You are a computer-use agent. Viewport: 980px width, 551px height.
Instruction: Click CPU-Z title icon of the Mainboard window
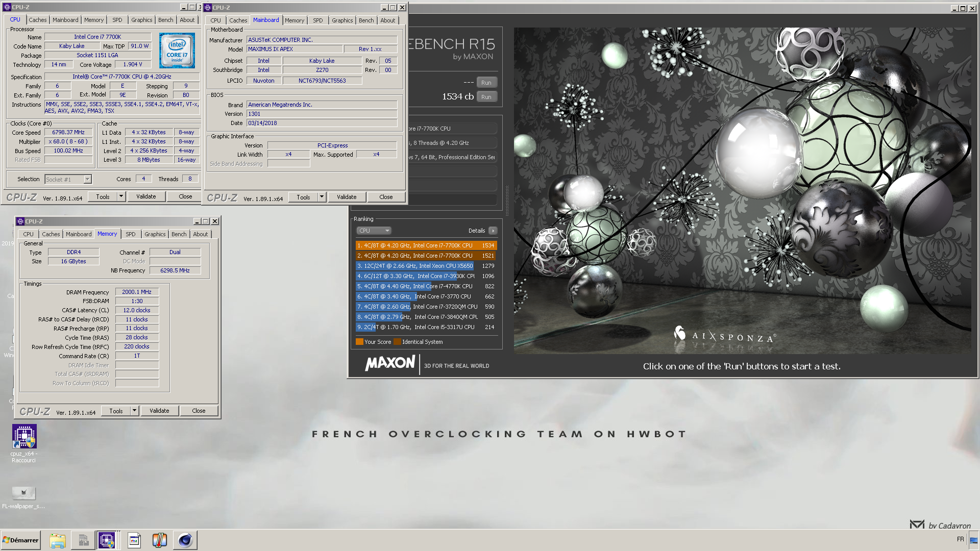208,8
